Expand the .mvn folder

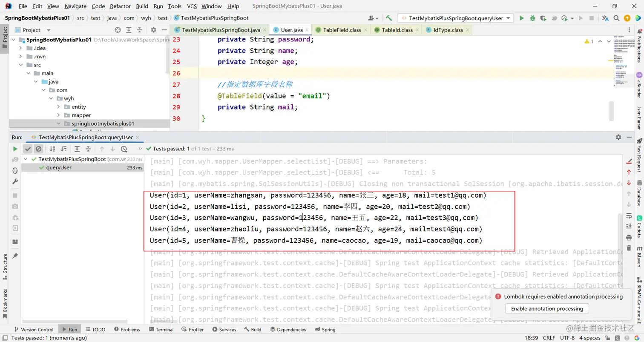(20, 56)
